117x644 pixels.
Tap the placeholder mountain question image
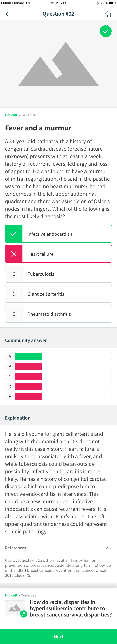[x=58, y=64]
